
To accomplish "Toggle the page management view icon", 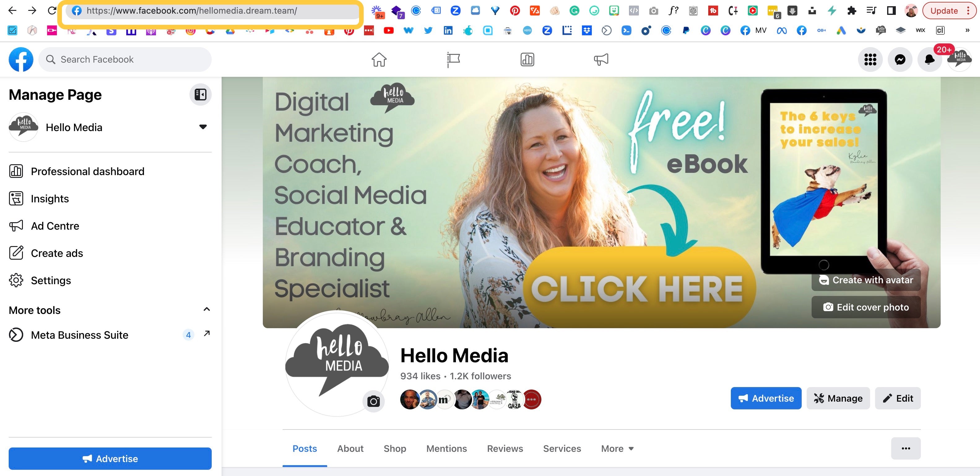I will (x=201, y=94).
